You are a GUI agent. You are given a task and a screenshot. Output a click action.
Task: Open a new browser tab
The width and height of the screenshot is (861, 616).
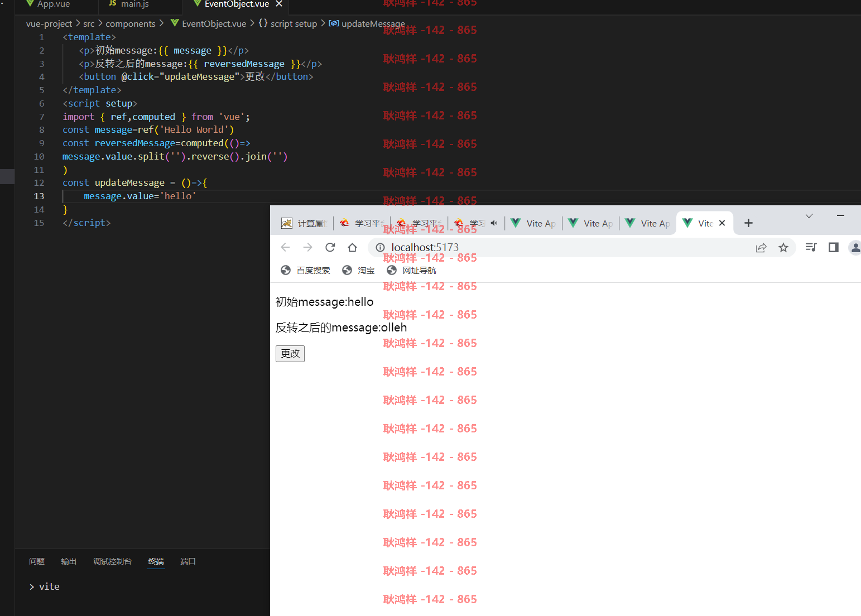pos(749,223)
